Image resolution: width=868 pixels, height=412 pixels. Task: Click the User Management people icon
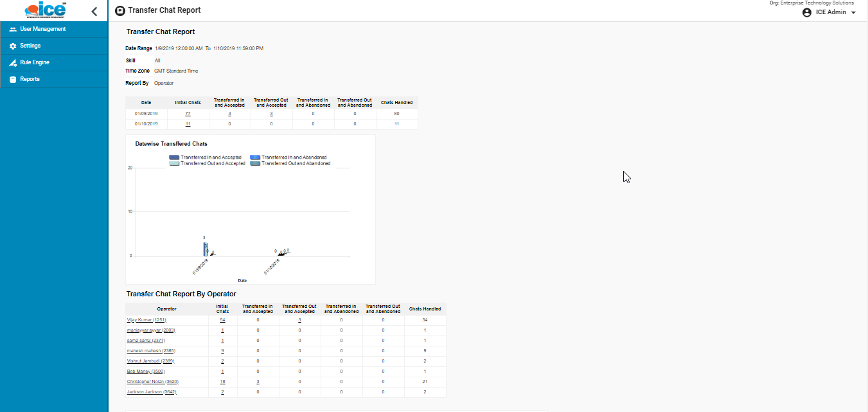(13, 30)
